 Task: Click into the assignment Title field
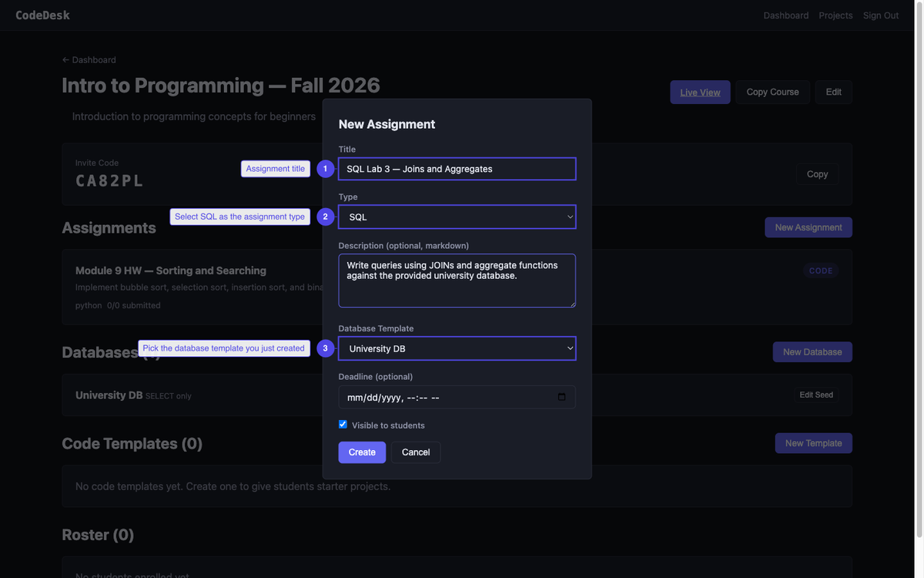457,169
